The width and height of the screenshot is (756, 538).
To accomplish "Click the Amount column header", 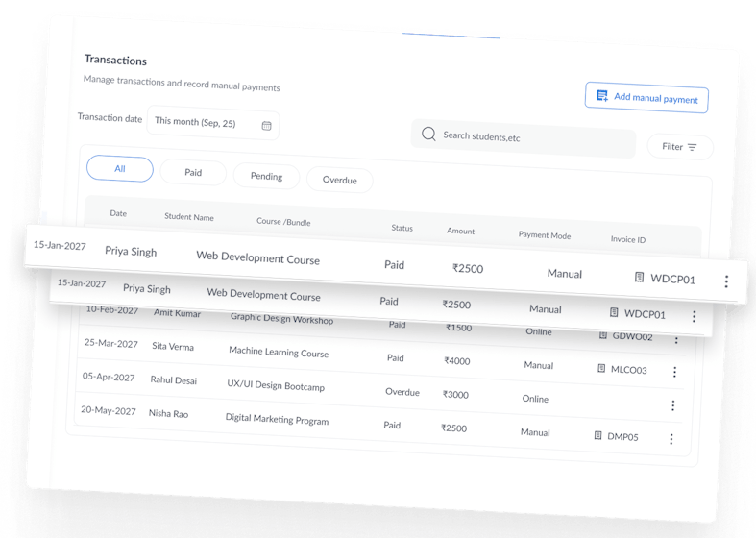I will pyautogui.click(x=460, y=231).
